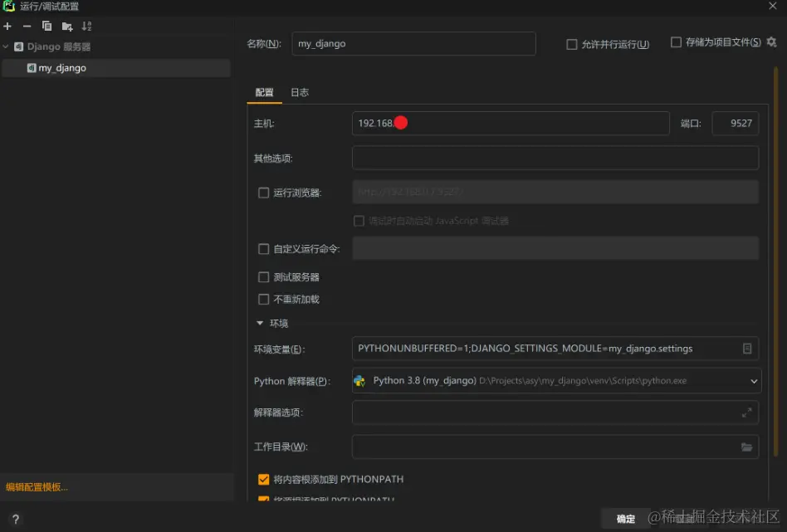Tick the 自定义运行命令 checkbox

[263, 249]
